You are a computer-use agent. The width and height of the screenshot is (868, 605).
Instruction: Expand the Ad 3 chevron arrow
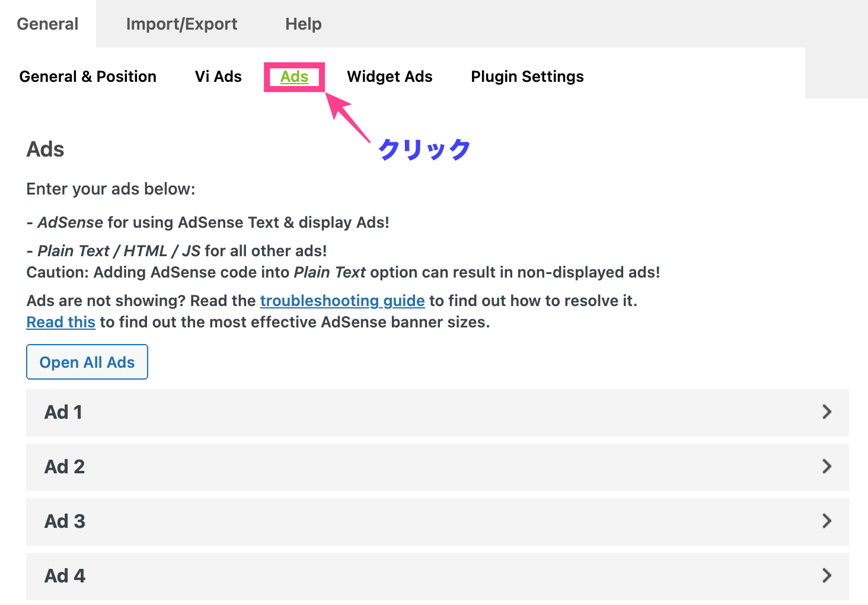827,521
